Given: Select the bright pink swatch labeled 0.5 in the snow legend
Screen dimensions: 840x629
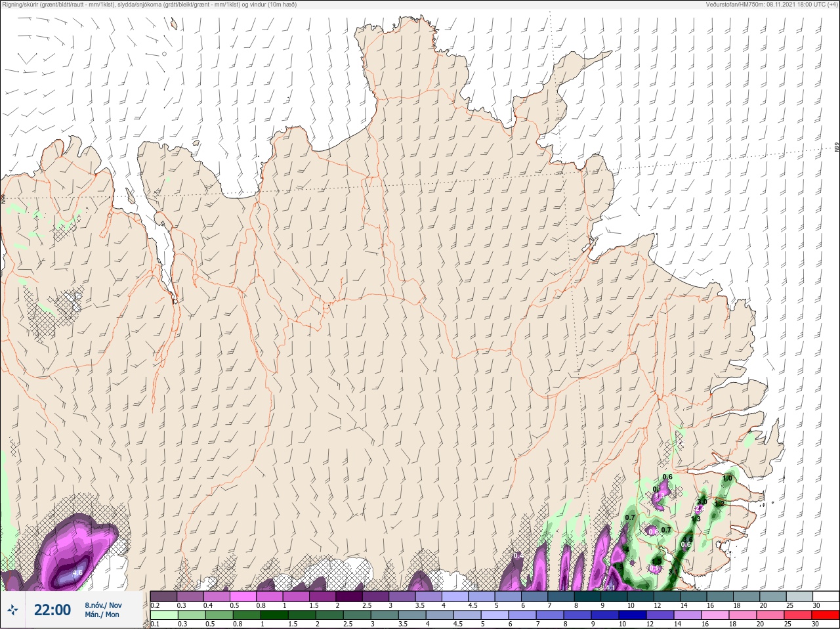Looking at the screenshot, I should point(243,597).
